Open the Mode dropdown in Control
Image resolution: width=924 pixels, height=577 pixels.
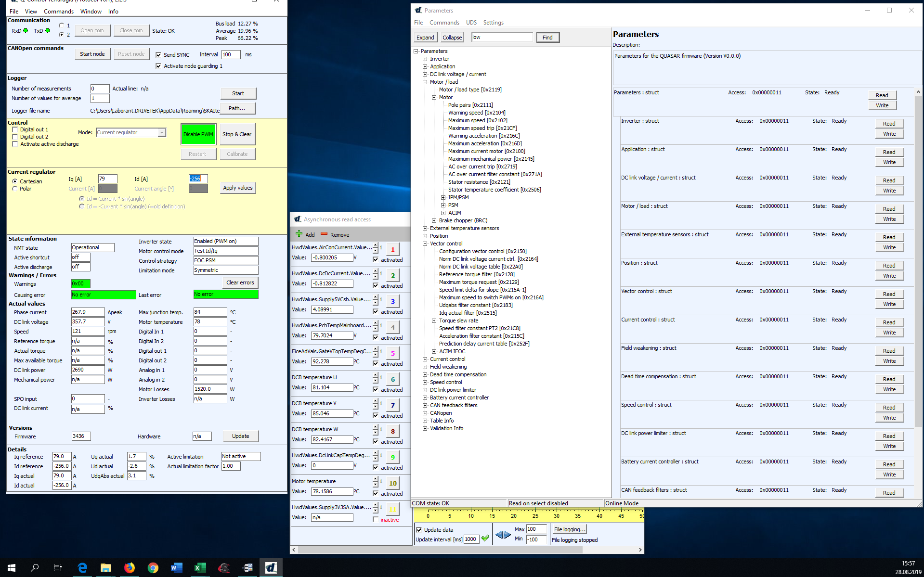click(x=162, y=132)
